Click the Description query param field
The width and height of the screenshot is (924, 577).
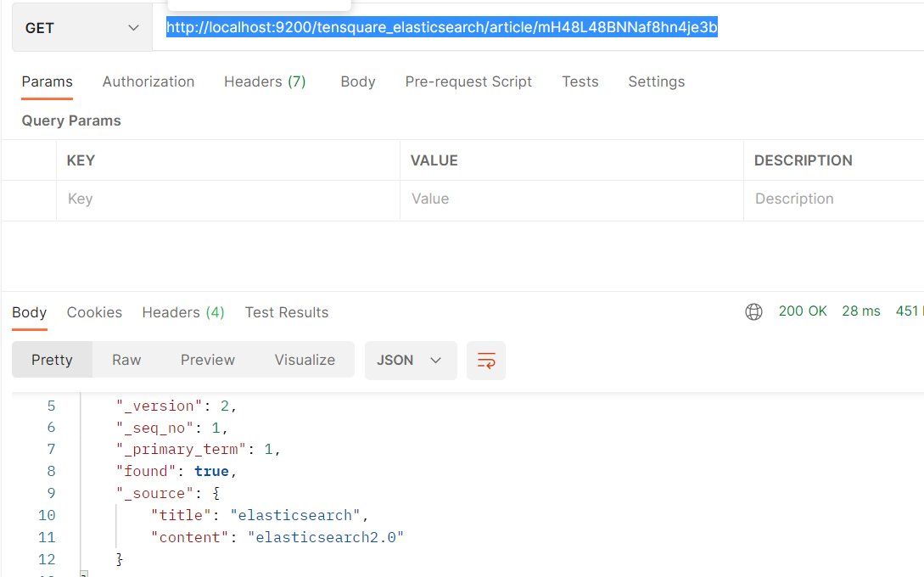click(x=832, y=199)
